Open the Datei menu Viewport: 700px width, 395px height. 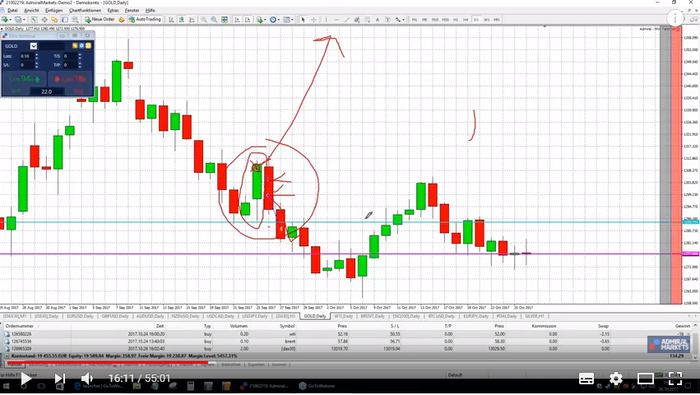[x=12, y=10]
